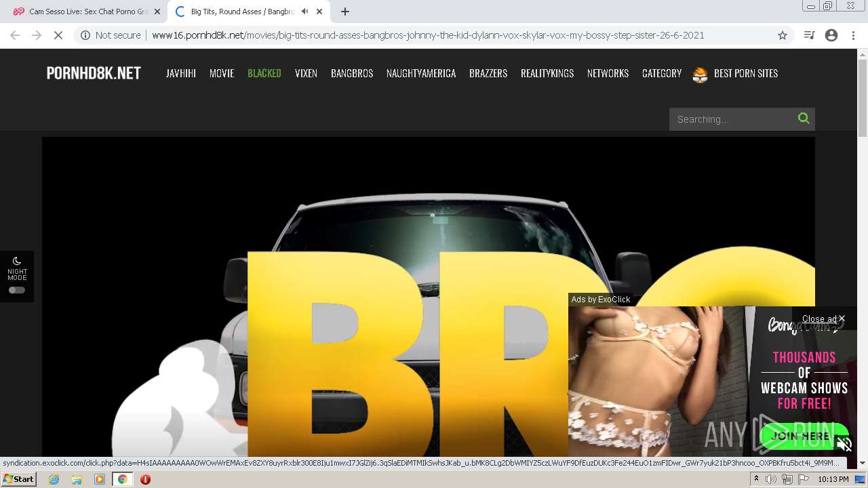Viewport: 868px width, 488px height.
Task: Bookmark this page with the star icon
Action: click(783, 35)
